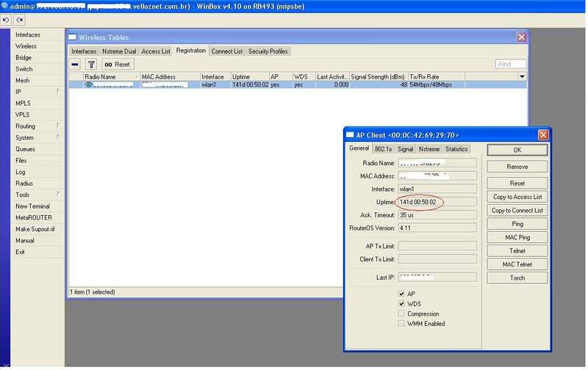
Task: Click the Ping button
Action: [517, 224]
